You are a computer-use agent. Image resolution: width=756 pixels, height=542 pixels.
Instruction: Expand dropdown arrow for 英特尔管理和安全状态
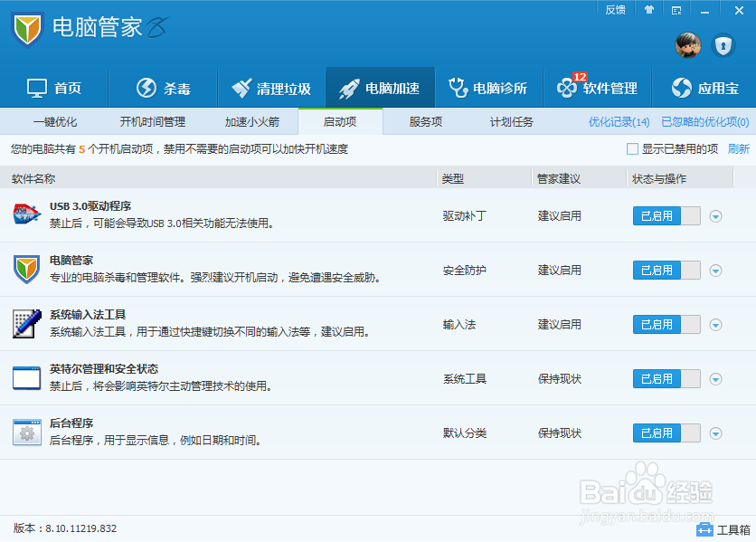coord(716,379)
